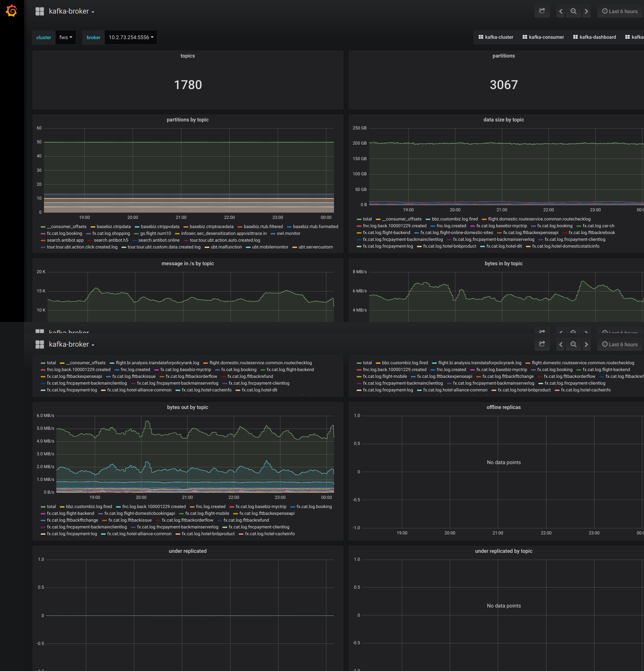
Task: Click the Grafana logo icon
Action: tap(12, 11)
